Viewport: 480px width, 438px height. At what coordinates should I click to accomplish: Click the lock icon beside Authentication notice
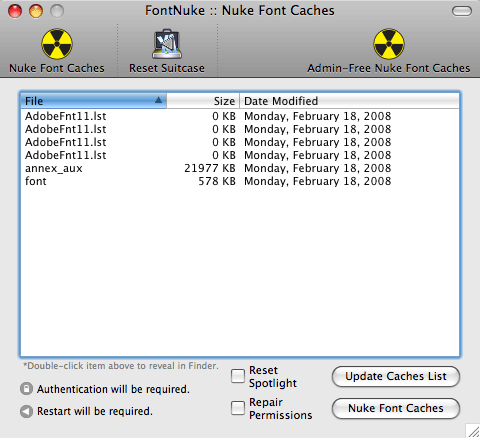[x=26, y=389]
